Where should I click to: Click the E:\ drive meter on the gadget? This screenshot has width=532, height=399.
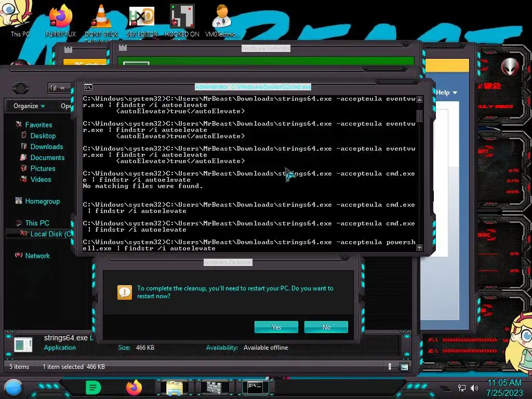[463, 351]
